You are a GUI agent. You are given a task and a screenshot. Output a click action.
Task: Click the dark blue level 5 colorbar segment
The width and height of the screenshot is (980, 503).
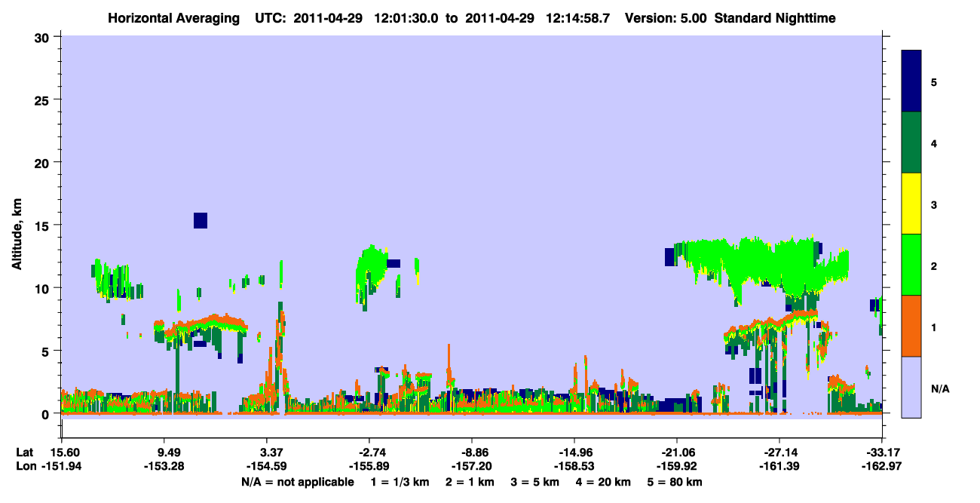(911, 81)
